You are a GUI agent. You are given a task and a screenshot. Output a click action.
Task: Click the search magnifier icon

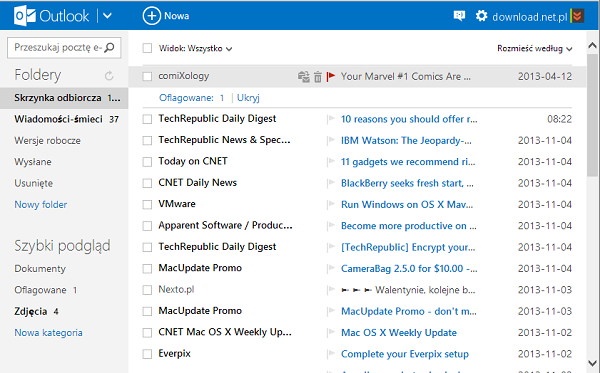pos(109,47)
